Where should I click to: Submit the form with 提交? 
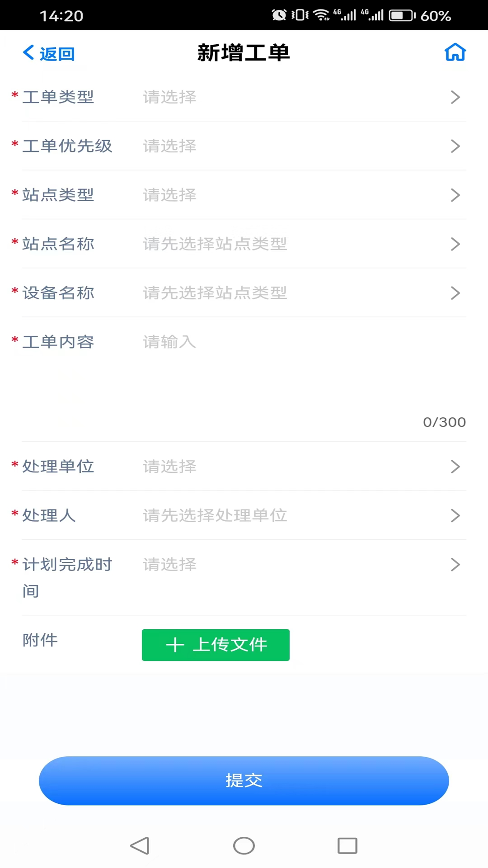pos(244,780)
